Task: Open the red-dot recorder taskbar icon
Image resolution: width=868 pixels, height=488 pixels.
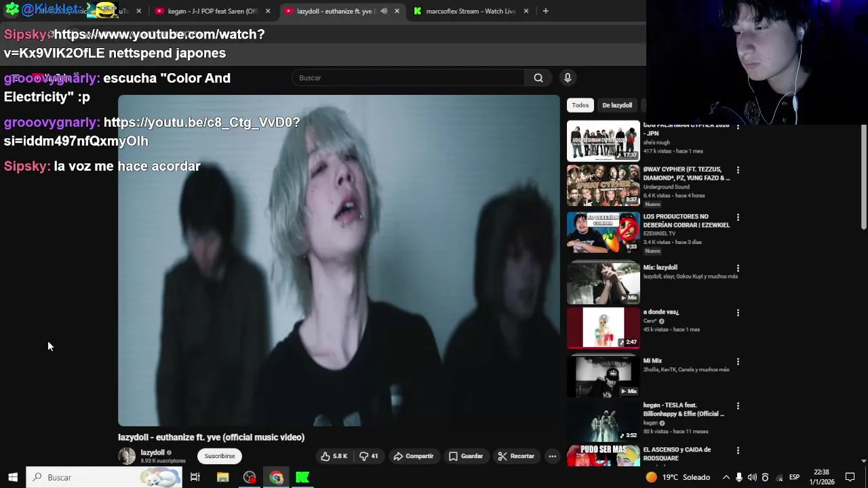Action: coord(250,477)
